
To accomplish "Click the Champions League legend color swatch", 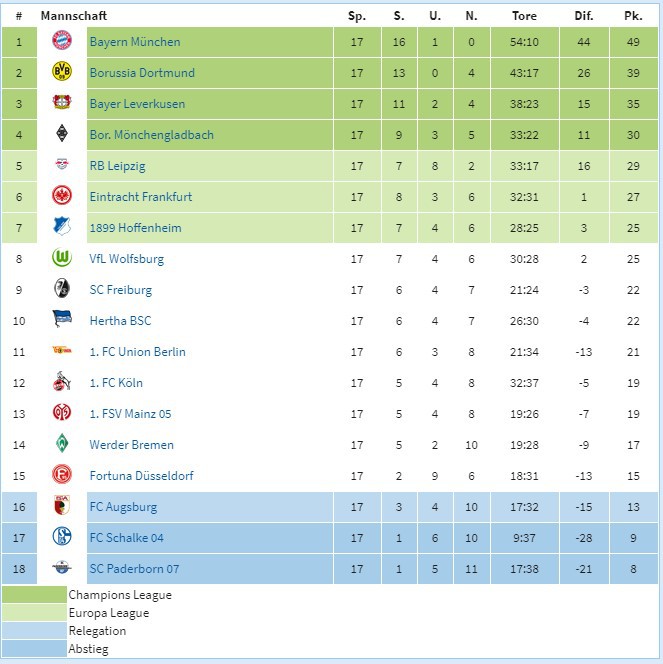I will 34,595.
